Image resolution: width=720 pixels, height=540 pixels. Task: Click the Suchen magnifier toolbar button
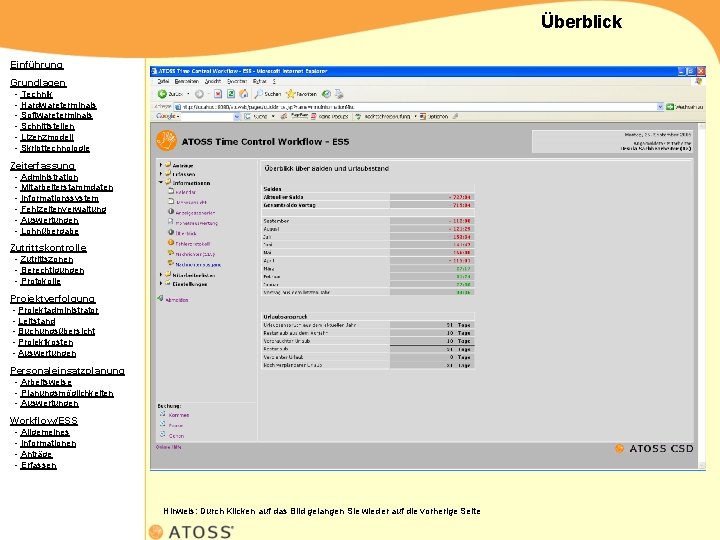click(267, 94)
